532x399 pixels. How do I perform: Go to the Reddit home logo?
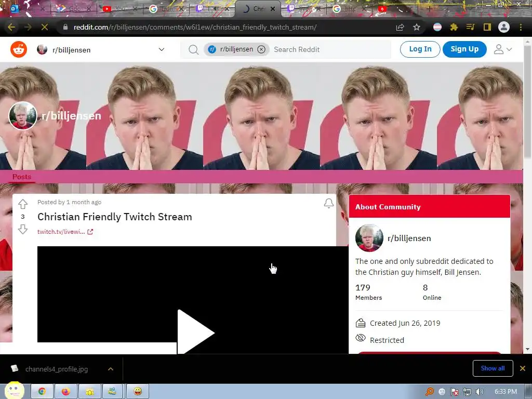point(19,49)
